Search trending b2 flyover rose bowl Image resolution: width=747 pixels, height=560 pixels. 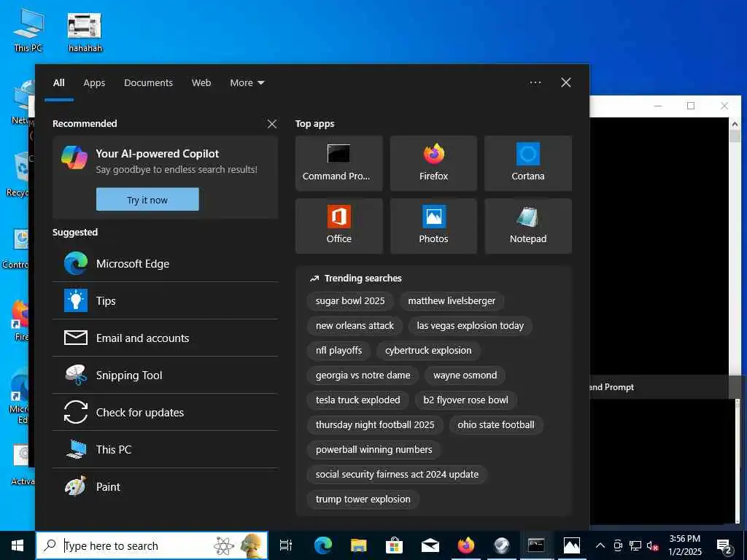coord(466,400)
